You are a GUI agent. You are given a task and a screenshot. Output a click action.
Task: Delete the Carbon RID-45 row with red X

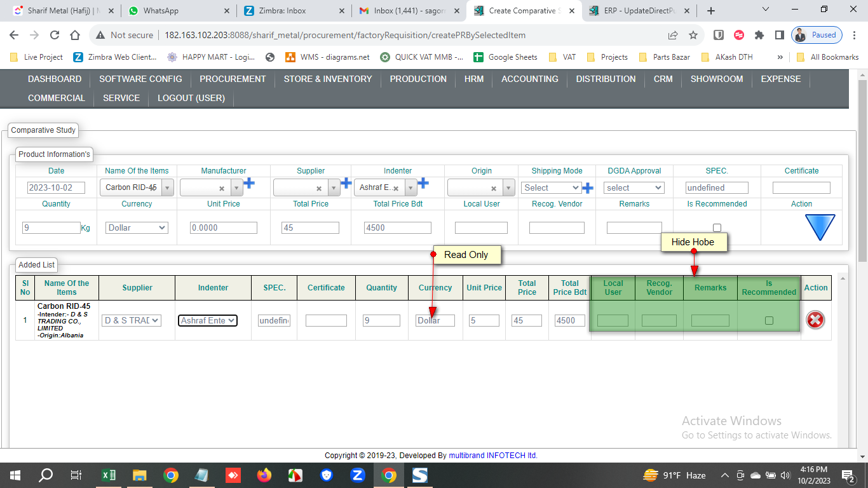[815, 320]
